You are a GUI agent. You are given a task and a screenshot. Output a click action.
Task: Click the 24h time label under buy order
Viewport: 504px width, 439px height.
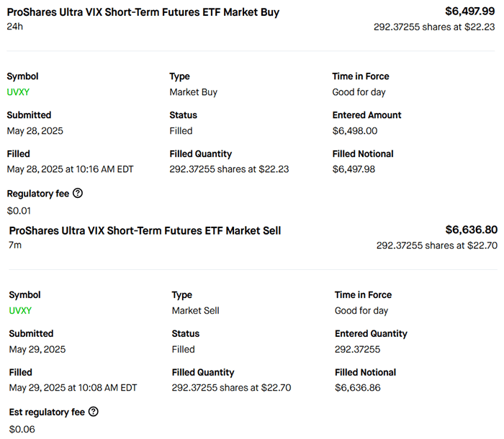[x=14, y=27]
